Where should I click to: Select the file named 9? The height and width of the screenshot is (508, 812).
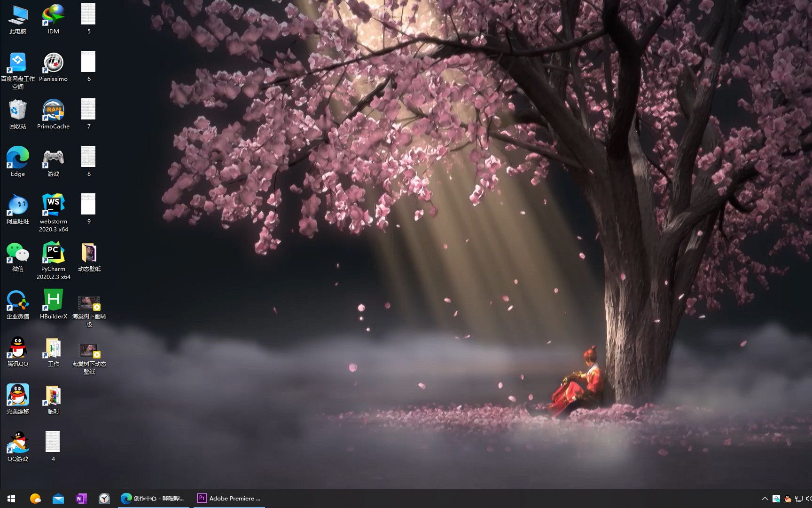[x=88, y=209]
